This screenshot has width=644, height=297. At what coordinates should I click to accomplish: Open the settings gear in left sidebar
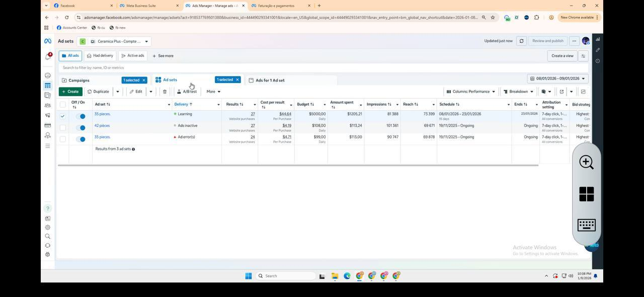click(x=48, y=228)
